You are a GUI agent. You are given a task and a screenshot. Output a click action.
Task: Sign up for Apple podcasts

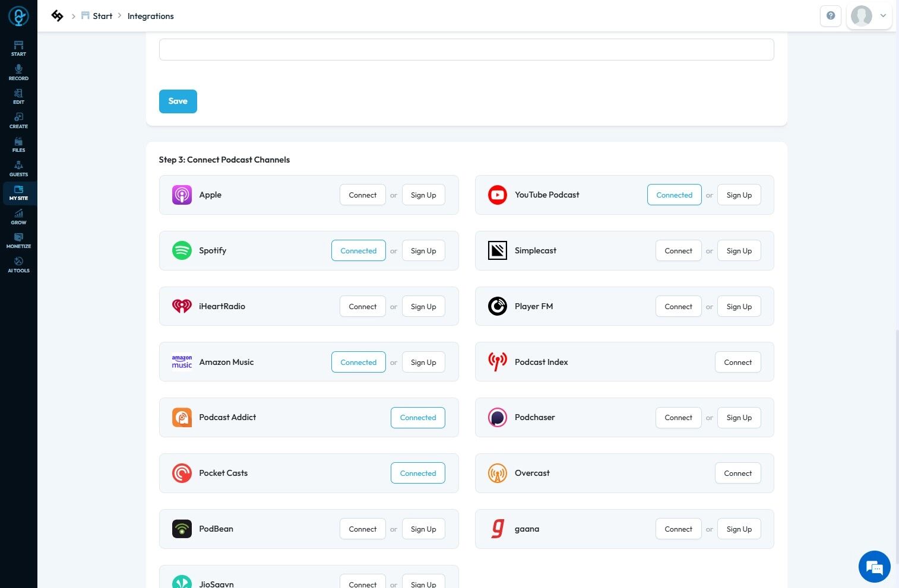[x=423, y=195]
